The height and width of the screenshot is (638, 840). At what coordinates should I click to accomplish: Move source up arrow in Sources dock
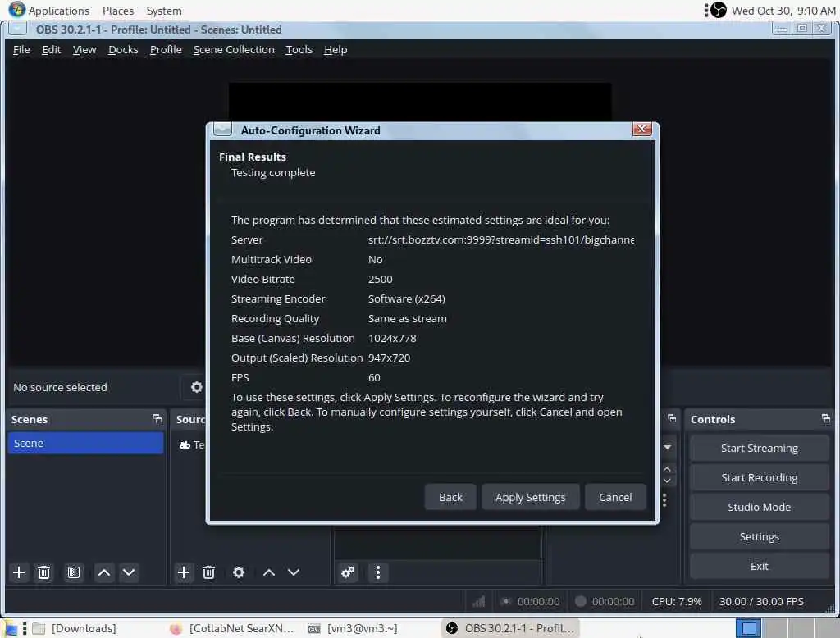[x=269, y=572]
